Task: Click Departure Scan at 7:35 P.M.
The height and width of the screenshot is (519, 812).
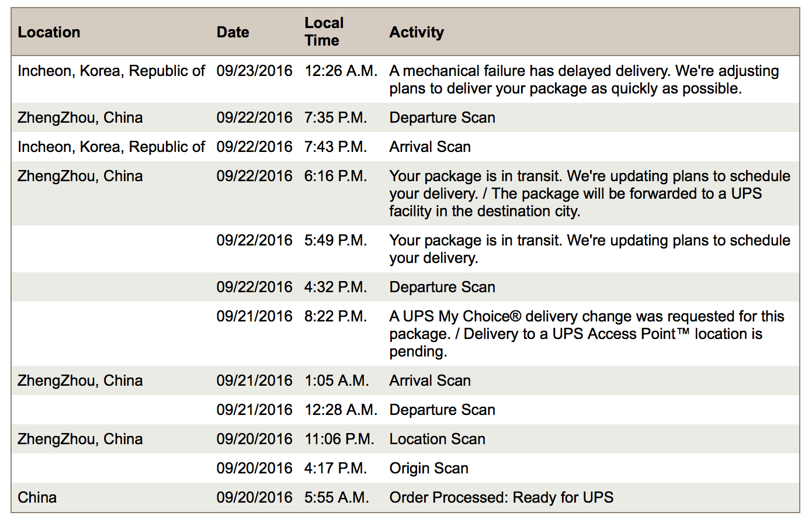Action: (x=442, y=117)
